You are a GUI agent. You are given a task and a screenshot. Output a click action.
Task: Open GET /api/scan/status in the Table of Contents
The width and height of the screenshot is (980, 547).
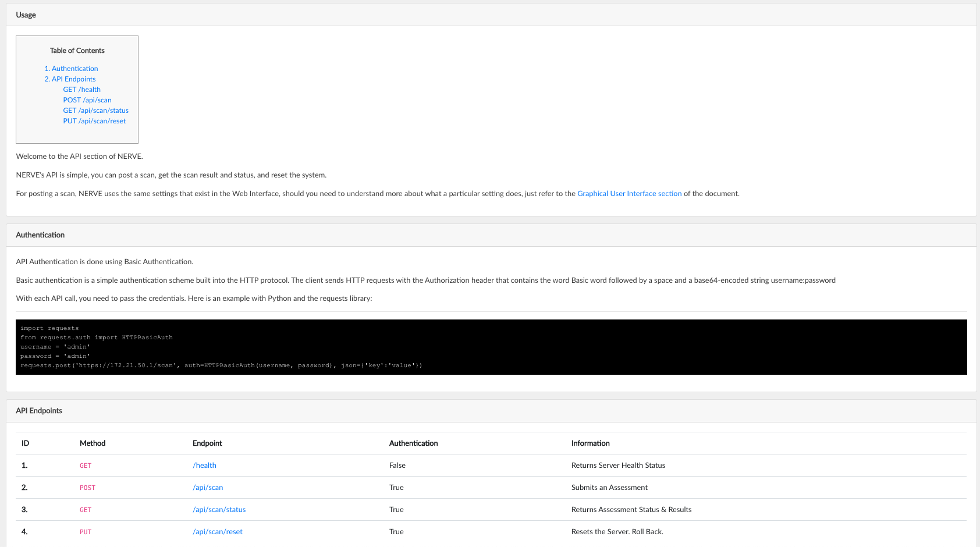(x=95, y=111)
